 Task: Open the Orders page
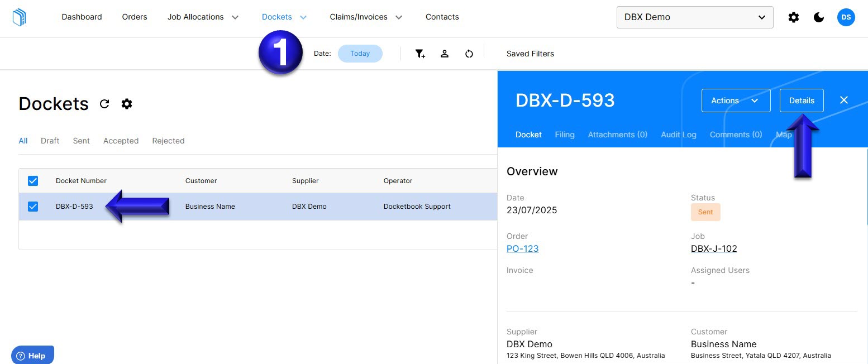135,17
